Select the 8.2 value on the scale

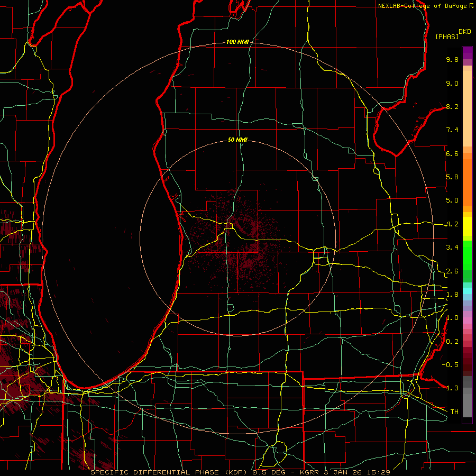point(452,107)
